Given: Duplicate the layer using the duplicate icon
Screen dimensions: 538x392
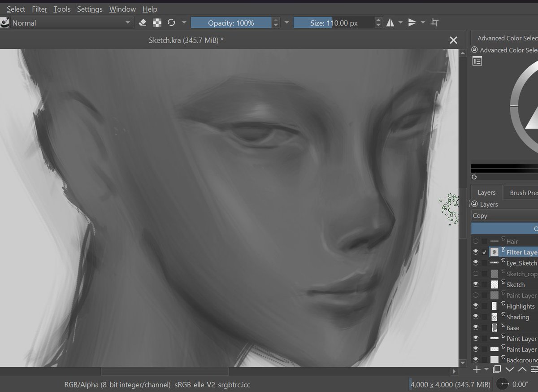Looking at the screenshot, I should 497,369.
